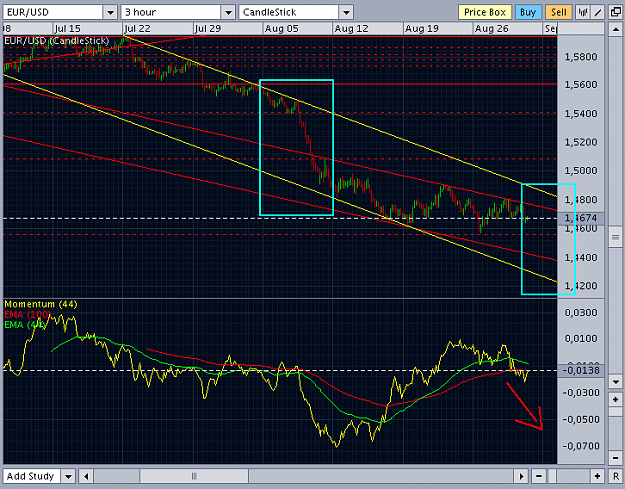Click the detach chart window icon
The width and height of the screenshot is (625, 489).
tap(616, 12)
